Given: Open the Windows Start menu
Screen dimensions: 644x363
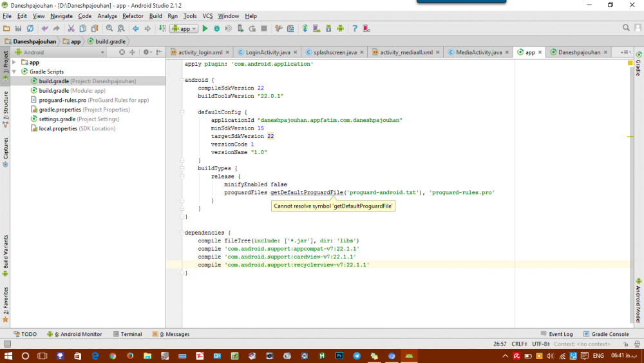Looking at the screenshot, I should 8,356.
